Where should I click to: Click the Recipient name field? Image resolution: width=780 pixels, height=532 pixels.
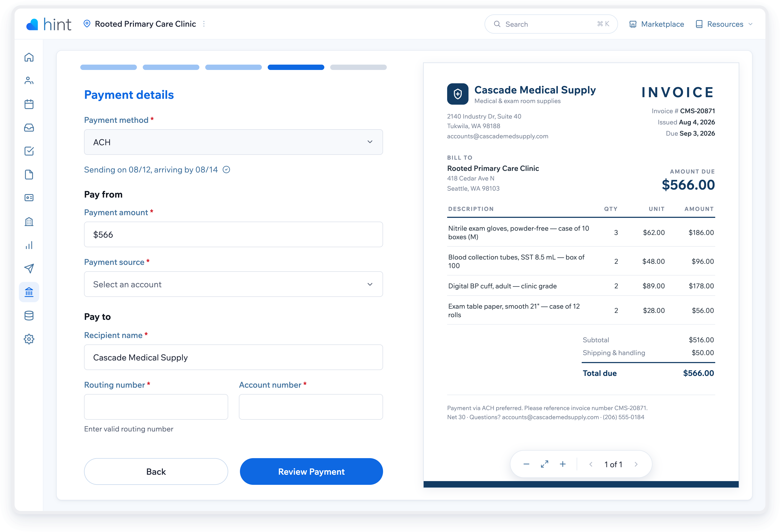click(x=233, y=357)
